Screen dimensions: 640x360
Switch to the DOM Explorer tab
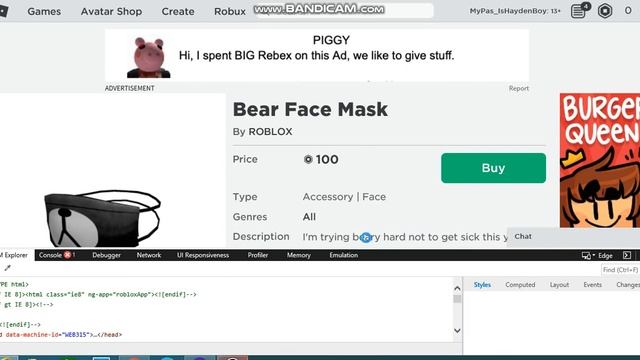tap(15, 255)
